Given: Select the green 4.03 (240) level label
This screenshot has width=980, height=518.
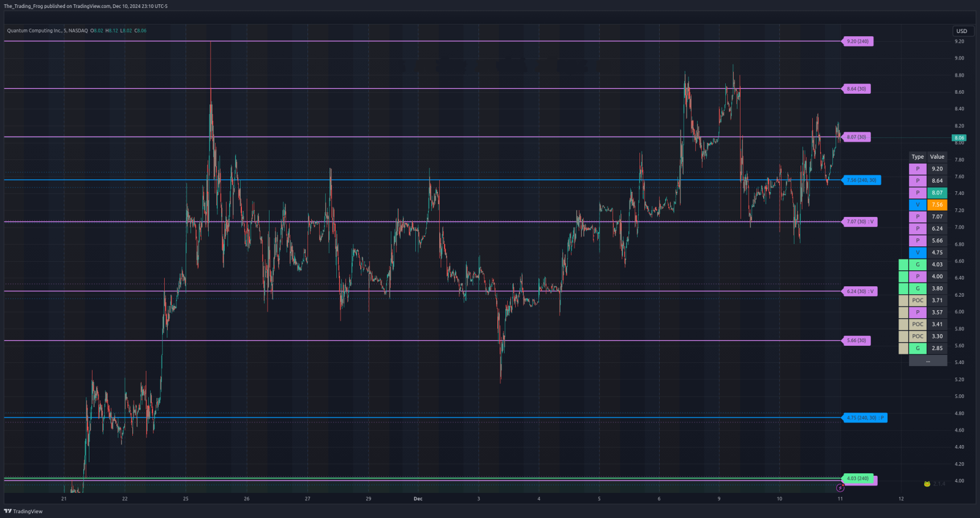Looking at the screenshot, I should [x=859, y=479].
